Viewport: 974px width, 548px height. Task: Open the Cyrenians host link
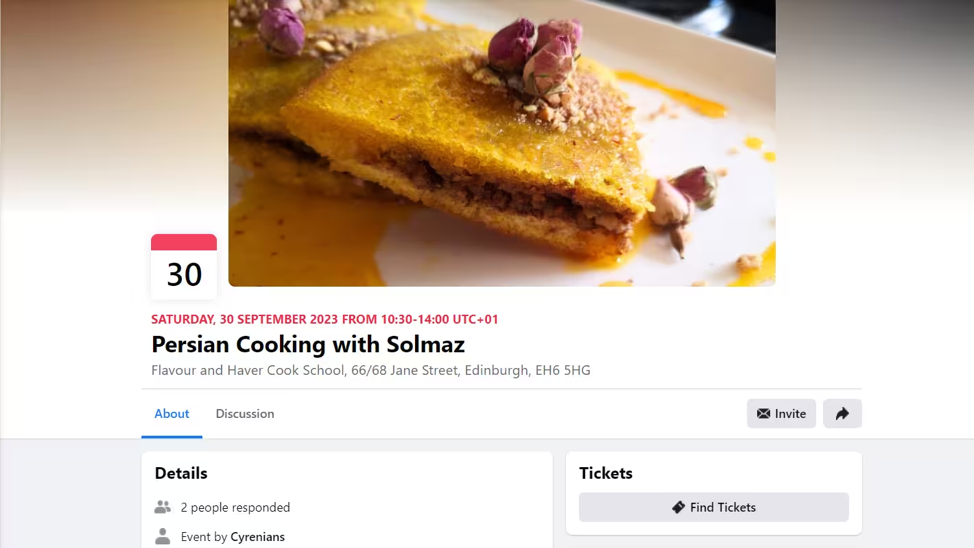(x=257, y=537)
